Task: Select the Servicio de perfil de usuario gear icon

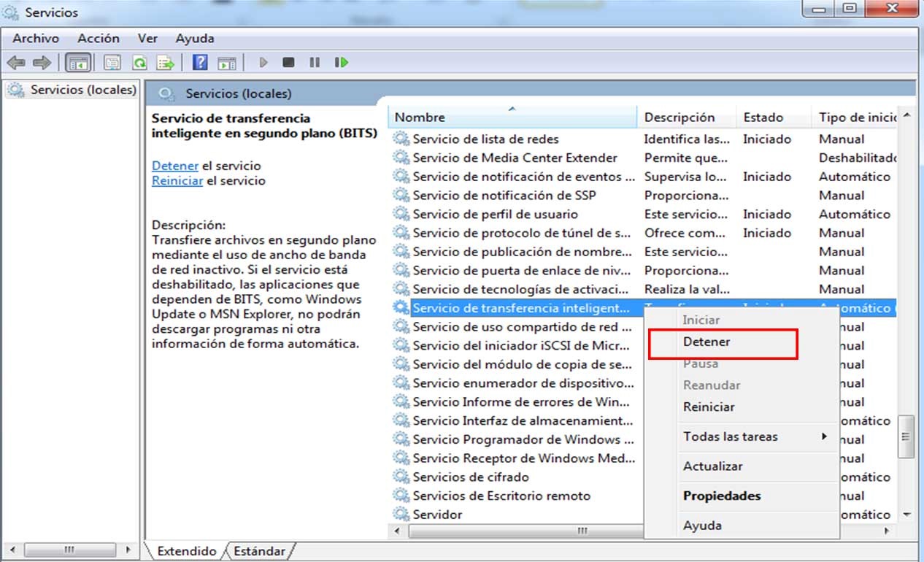Action: [401, 214]
